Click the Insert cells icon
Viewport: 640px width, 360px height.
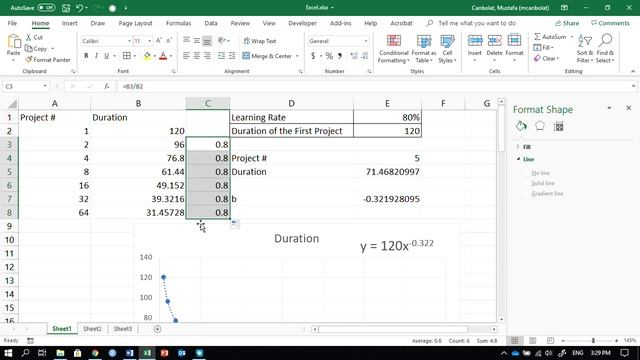pos(475,40)
